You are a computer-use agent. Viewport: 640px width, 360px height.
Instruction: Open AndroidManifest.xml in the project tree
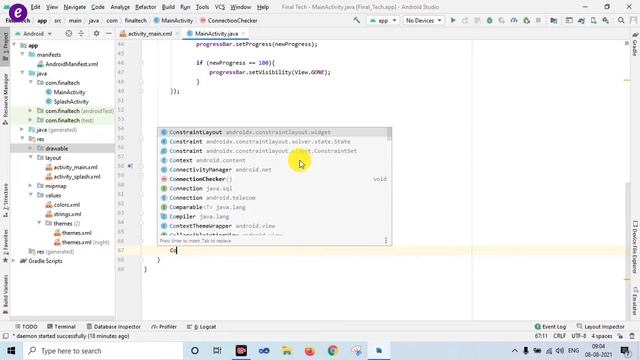[71, 64]
